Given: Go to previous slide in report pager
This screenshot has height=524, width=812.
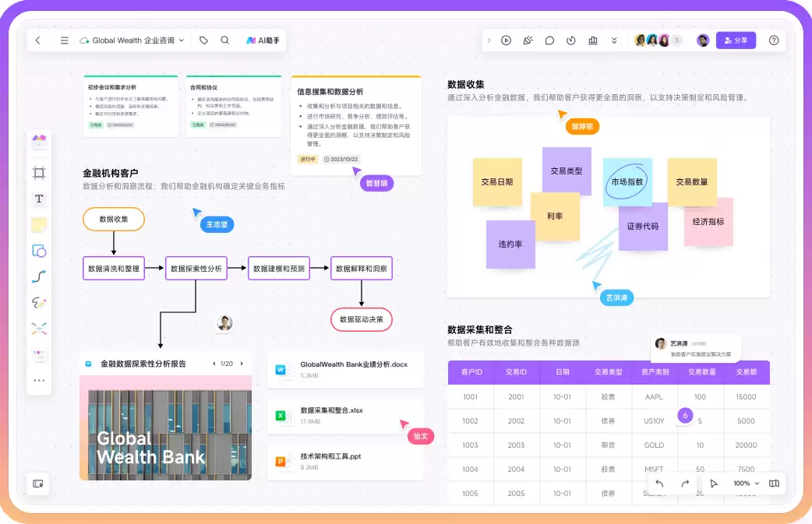Looking at the screenshot, I should pyautogui.click(x=214, y=364).
